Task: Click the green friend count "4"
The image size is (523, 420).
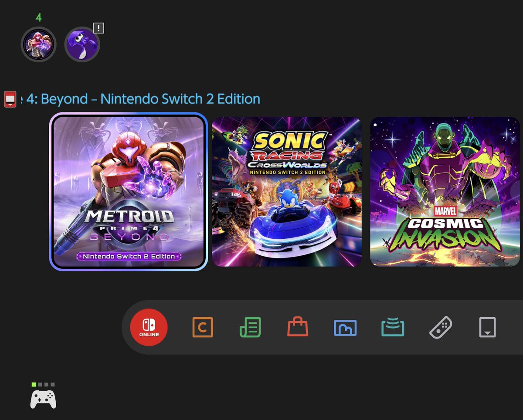Action: pyautogui.click(x=38, y=18)
